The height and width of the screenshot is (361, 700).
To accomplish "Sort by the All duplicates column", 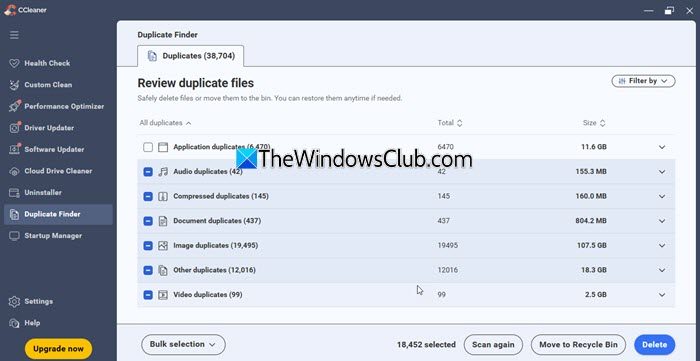I will click(x=165, y=123).
